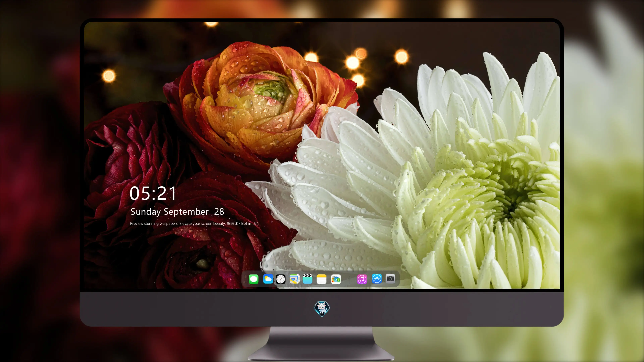Launch the pink iTunes Store icon
The image size is (644, 362).
(x=362, y=279)
